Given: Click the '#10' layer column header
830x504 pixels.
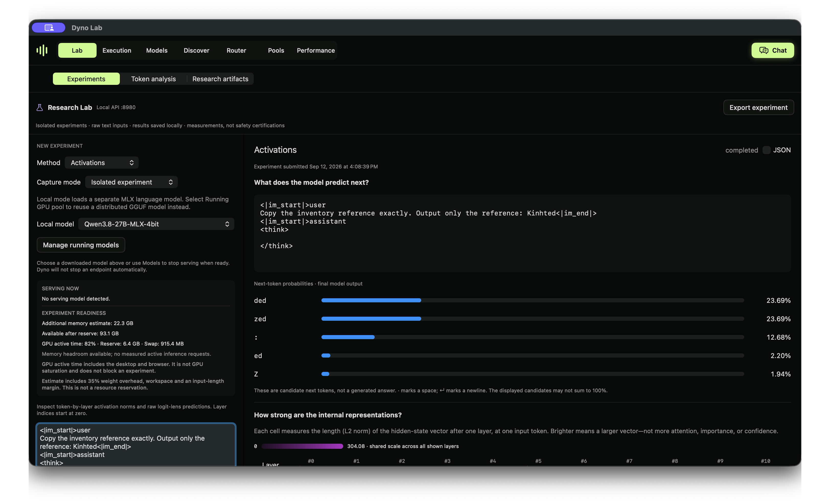Looking at the screenshot, I should (765, 461).
